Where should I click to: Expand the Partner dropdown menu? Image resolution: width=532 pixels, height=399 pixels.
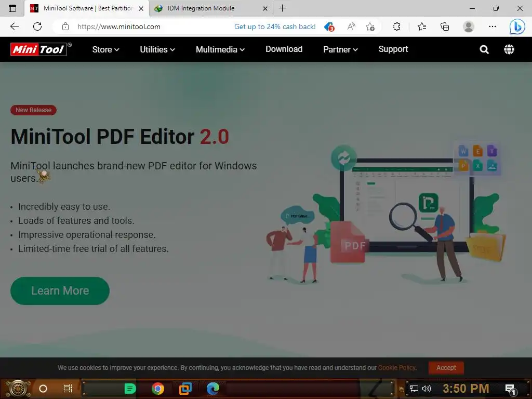pos(340,49)
